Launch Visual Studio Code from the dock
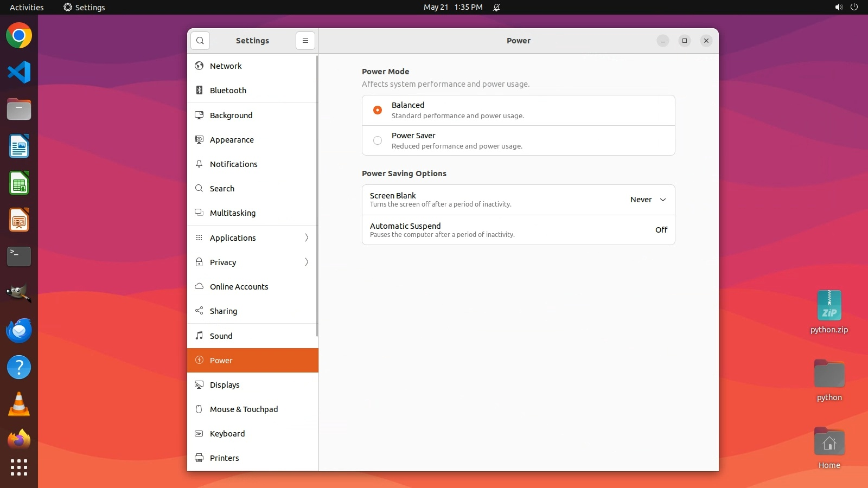The width and height of the screenshot is (868, 488). (x=19, y=72)
